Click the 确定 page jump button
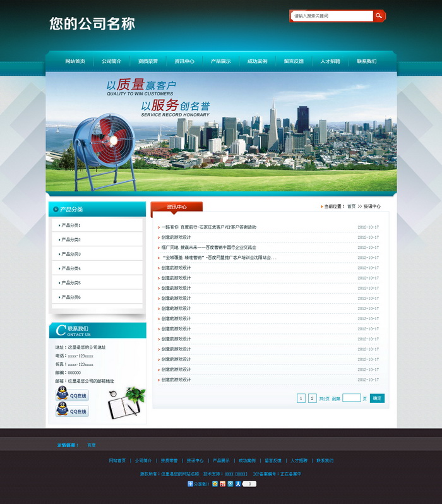 (376, 399)
